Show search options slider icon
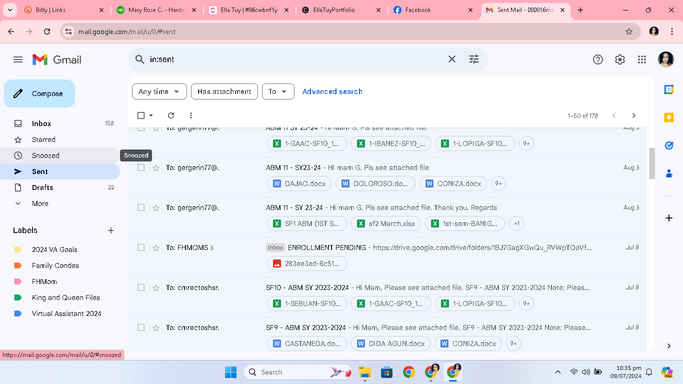 [474, 59]
